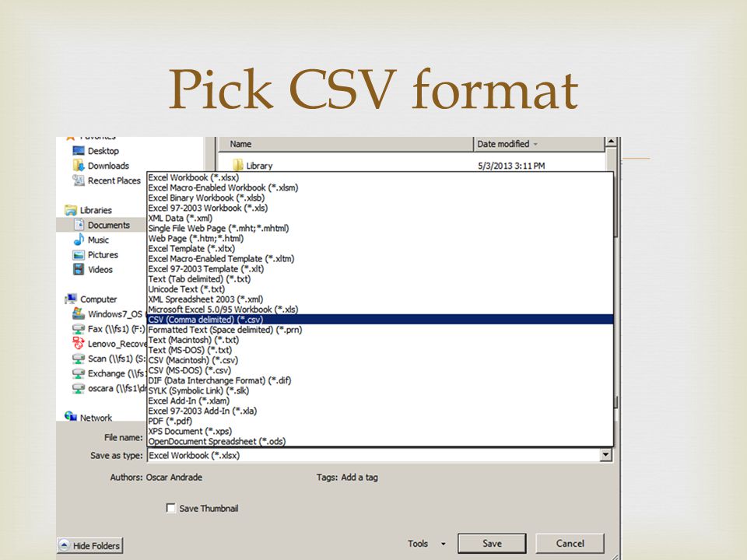
Task: Select Formatted Text (Space delimited) (*.prn)
Action: 380,330
